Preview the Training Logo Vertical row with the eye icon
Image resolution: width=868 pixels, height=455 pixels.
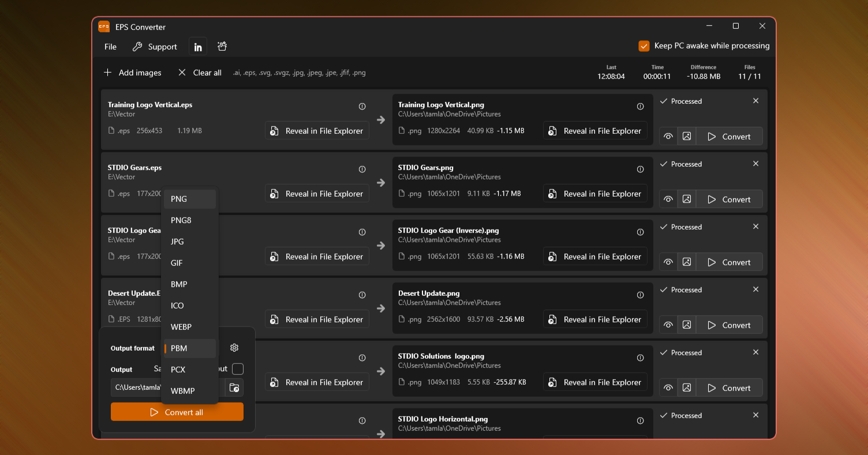tap(668, 137)
